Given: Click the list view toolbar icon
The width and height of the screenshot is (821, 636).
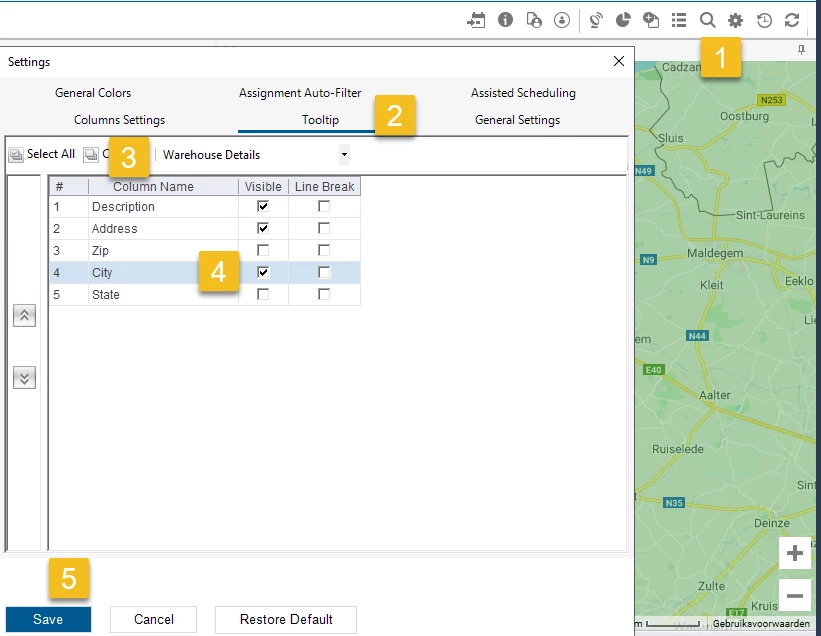Looking at the screenshot, I should pos(679,20).
